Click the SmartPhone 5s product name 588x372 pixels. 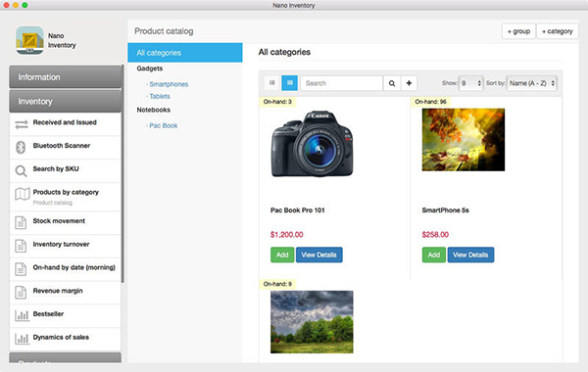445,210
